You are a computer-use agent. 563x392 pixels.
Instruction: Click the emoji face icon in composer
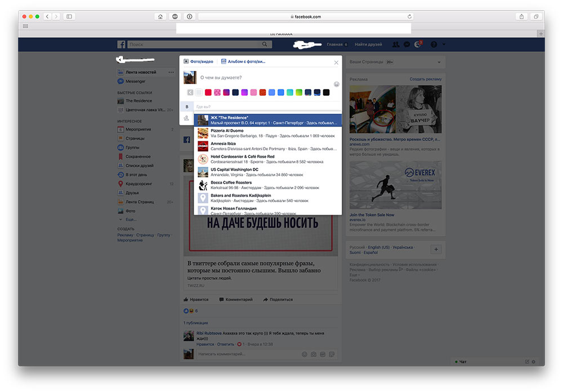pyautogui.click(x=337, y=84)
